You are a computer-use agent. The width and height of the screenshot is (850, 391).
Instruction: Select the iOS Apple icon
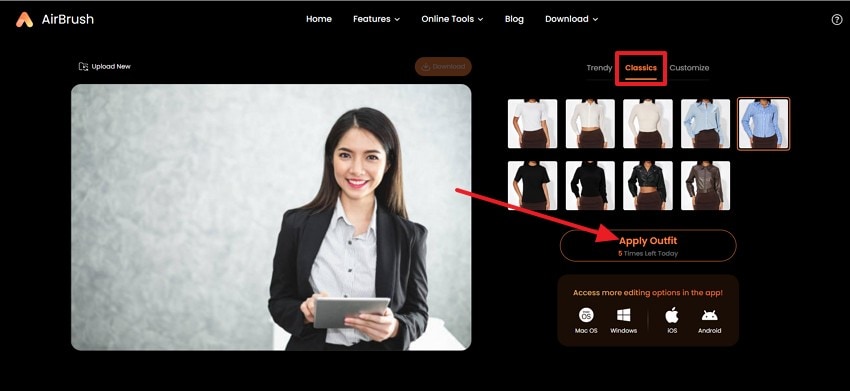tap(672, 315)
